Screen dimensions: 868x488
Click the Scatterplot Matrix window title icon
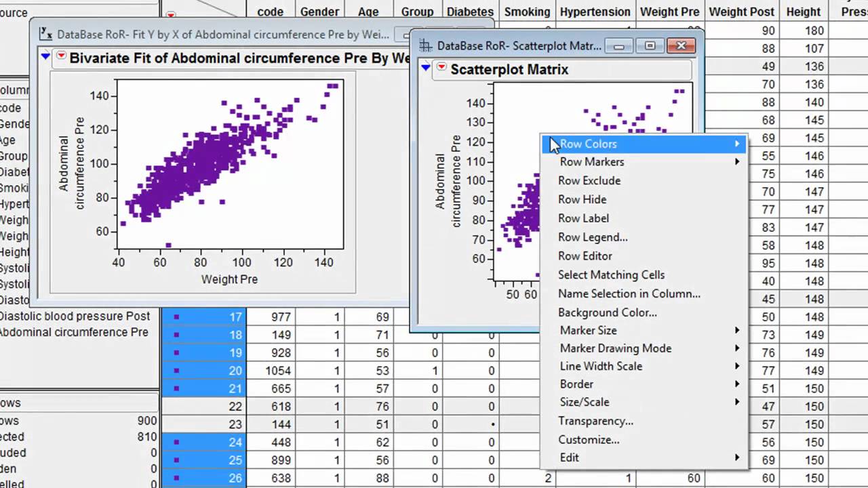pyautogui.click(x=425, y=45)
